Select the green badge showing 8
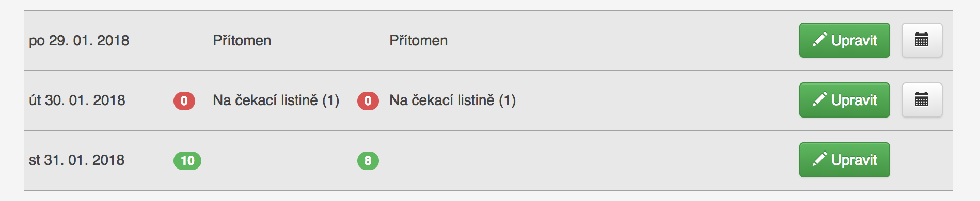980x201 pixels. pyautogui.click(x=368, y=161)
